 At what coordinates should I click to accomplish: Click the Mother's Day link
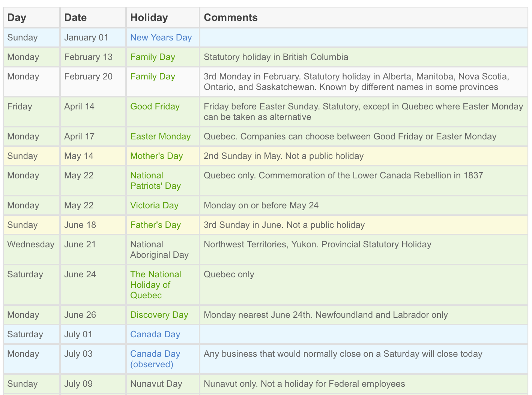[x=156, y=156]
